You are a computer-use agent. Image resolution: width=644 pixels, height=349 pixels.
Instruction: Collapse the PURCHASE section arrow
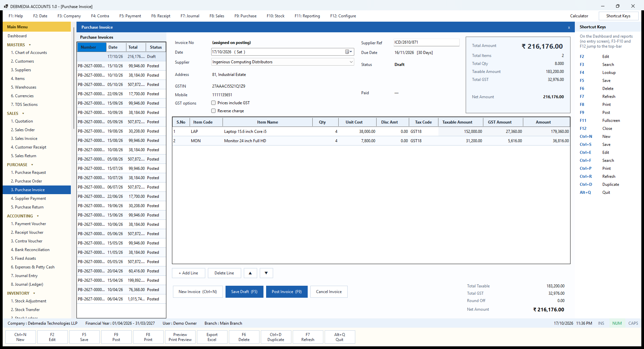coord(32,165)
